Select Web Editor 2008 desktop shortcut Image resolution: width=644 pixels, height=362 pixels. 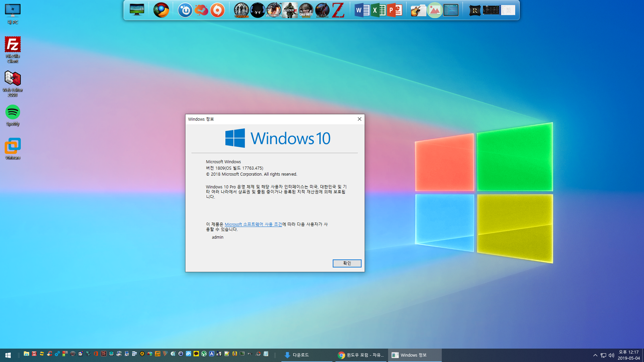pyautogui.click(x=12, y=84)
